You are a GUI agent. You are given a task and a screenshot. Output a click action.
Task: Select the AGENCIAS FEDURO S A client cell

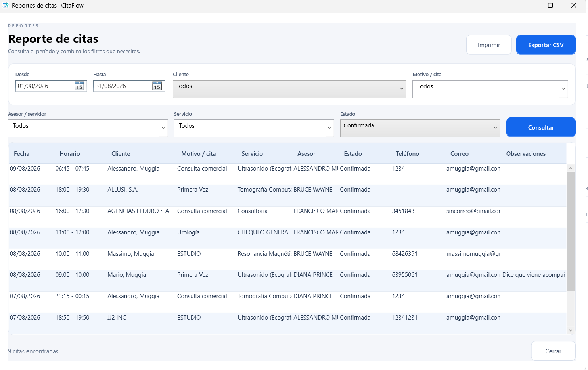[138, 211]
